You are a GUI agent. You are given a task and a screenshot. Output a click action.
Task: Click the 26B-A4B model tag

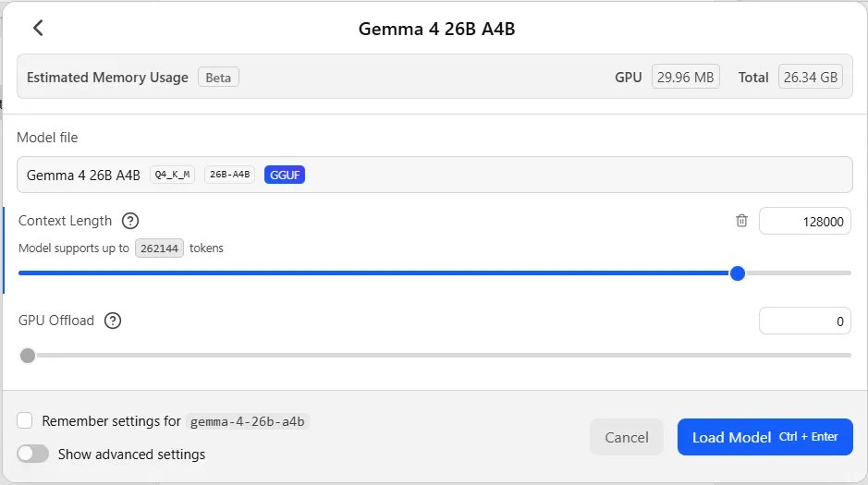[230, 175]
